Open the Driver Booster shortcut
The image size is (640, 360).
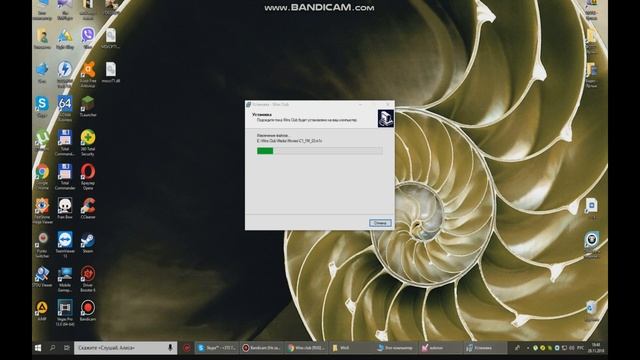point(88,279)
